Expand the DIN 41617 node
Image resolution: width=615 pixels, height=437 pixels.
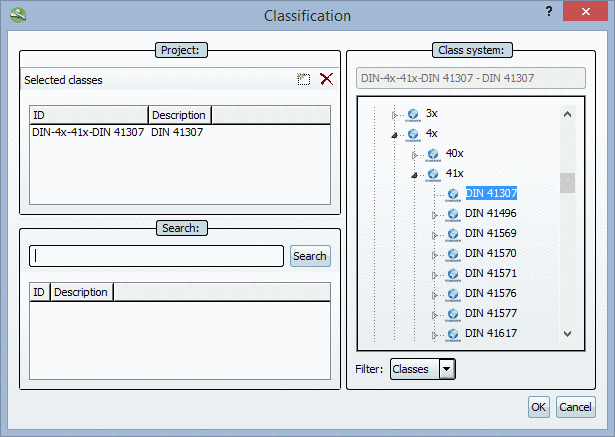[x=435, y=335]
